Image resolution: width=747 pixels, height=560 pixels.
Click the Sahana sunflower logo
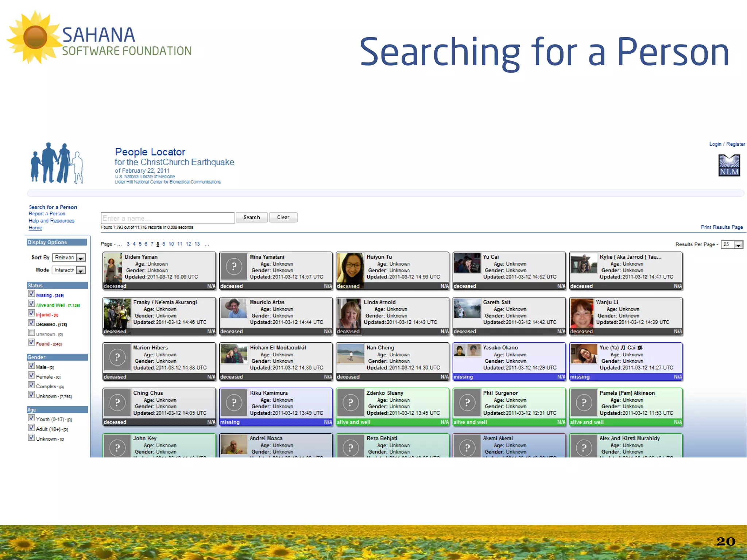tap(35, 37)
